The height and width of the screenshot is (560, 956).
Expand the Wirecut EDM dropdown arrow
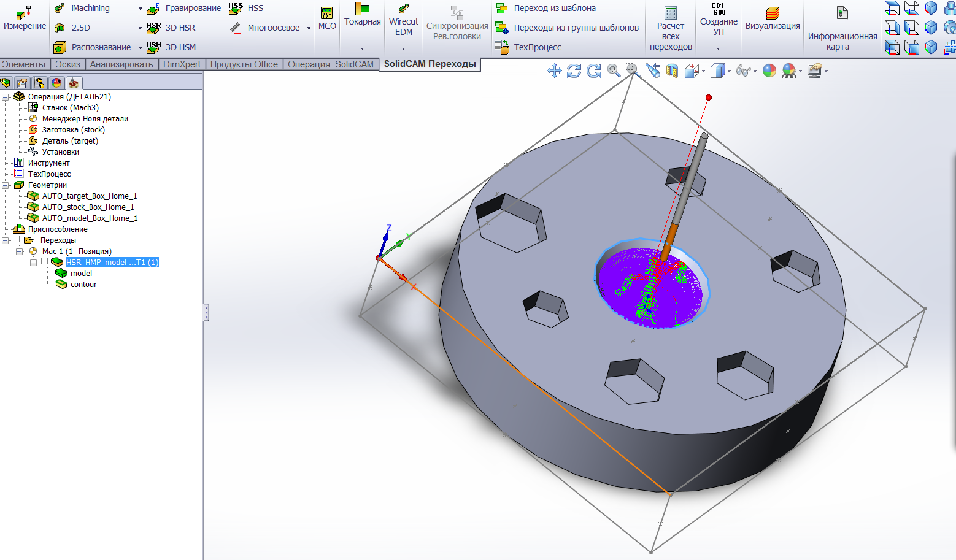click(403, 48)
